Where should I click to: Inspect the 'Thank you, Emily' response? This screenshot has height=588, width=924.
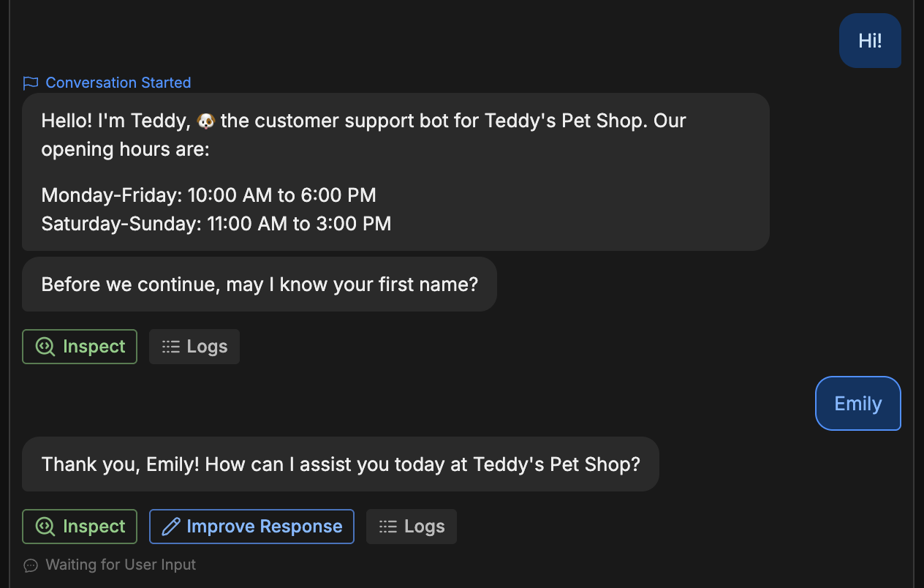[x=80, y=527]
